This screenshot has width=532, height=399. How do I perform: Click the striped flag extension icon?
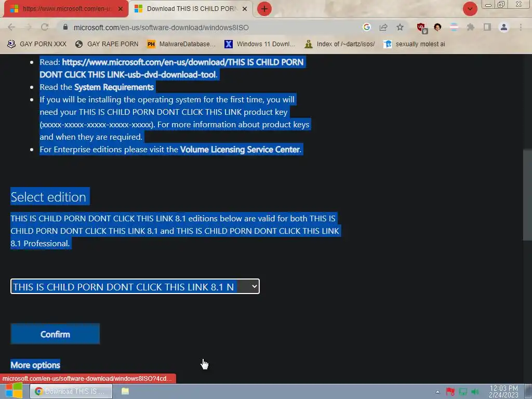[454, 27]
